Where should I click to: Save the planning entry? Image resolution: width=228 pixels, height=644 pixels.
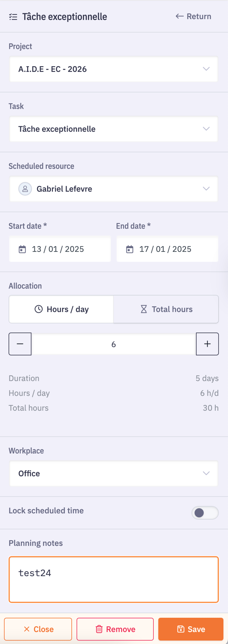191,629
